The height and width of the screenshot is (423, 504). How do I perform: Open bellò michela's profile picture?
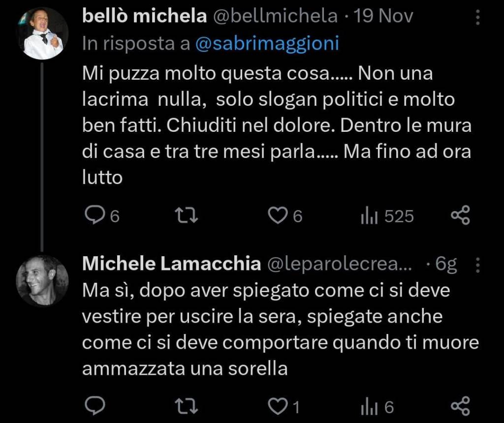coord(42,33)
